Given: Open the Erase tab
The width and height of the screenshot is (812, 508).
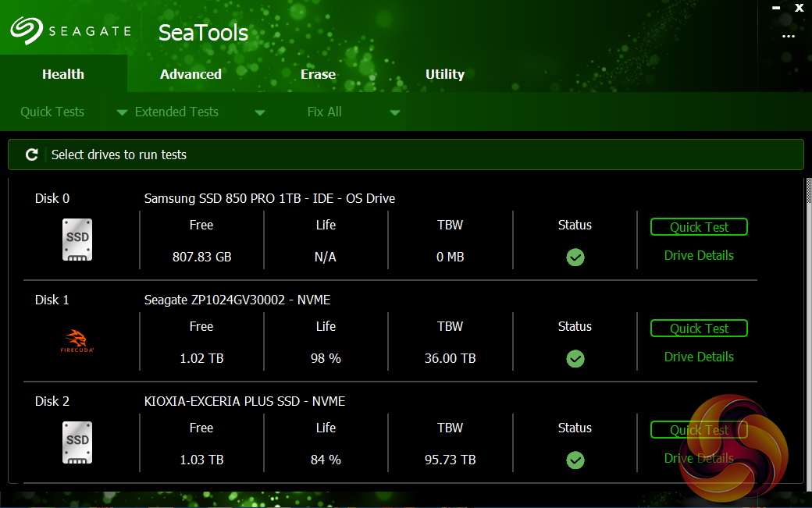Looking at the screenshot, I should click(x=318, y=74).
